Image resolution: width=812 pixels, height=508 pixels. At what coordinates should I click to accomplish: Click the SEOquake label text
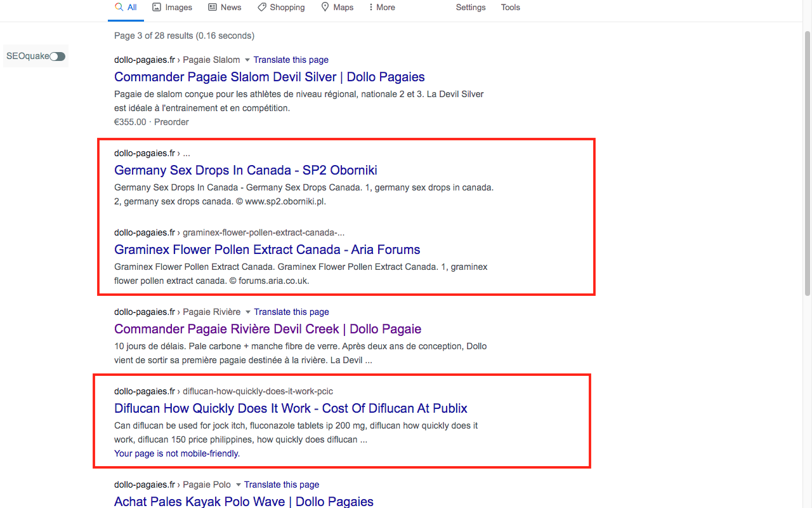tap(28, 56)
